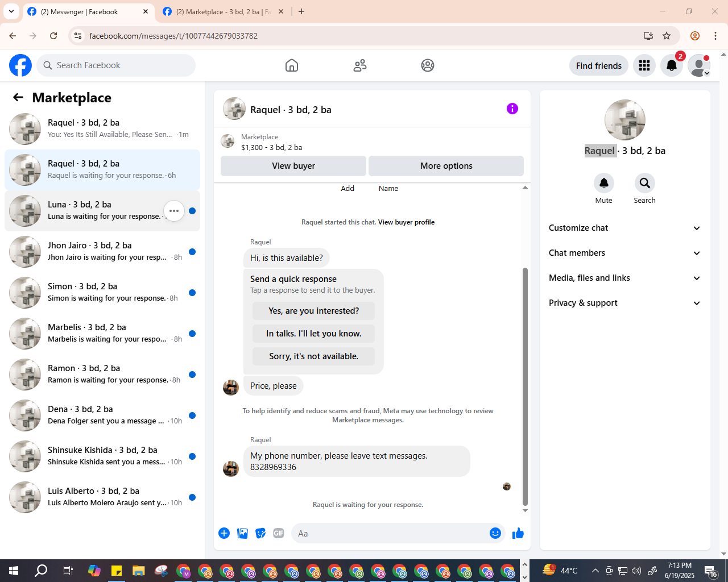
Task: Open Task View on the taskbar
Action: pyautogui.click(x=68, y=571)
